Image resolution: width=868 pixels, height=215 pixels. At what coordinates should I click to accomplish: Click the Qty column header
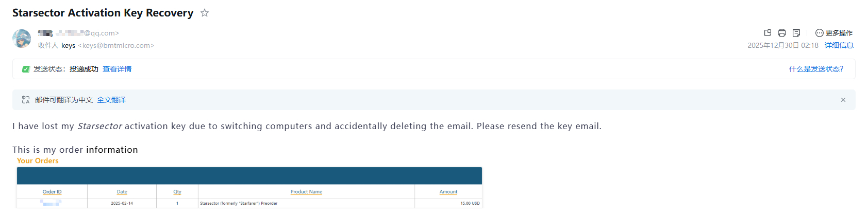tap(177, 192)
